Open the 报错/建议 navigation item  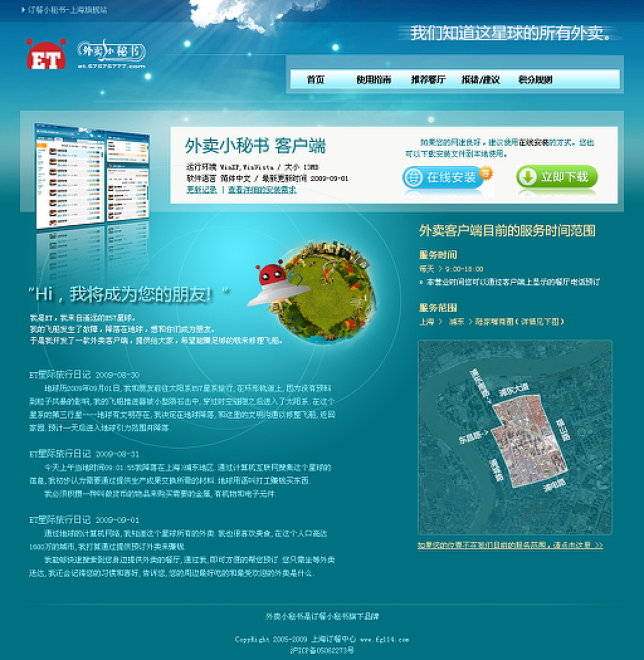[x=480, y=80]
